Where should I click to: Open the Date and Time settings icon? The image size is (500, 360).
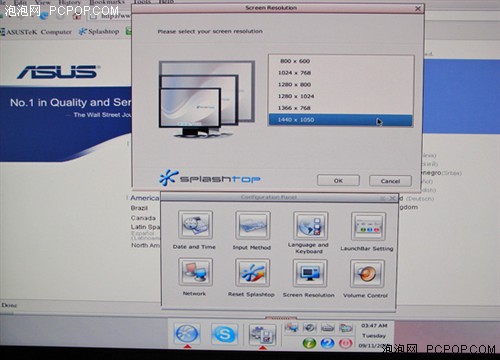[x=195, y=225]
